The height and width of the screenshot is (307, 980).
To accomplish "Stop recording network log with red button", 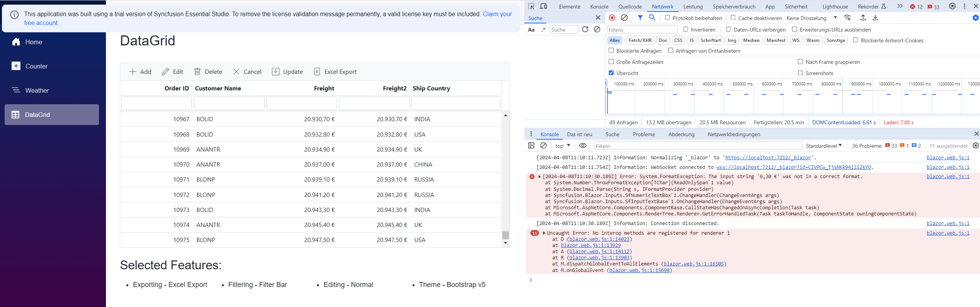I will (x=612, y=18).
